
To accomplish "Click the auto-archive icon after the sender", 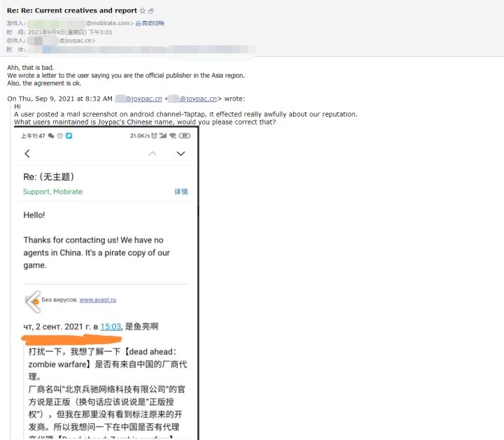I will pyautogui.click(x=138, y=23).
